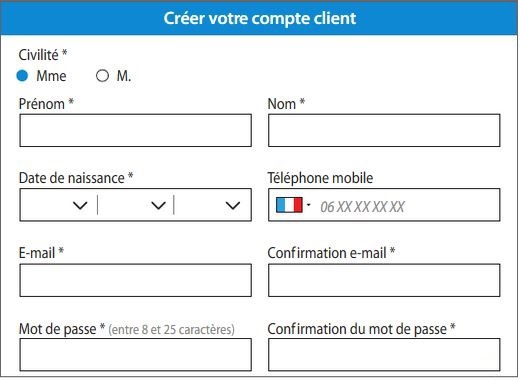The height and width of the screenshot is (380, 520).
Task: Click the French flag country selector
Action: point(289,205)
